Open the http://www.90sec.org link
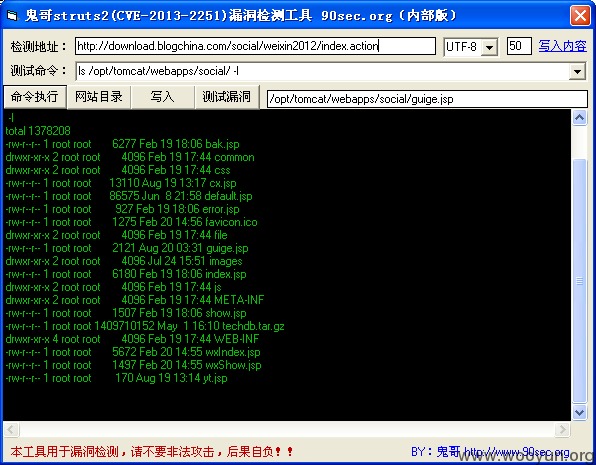The image size is (596, 465). click(x=517, y=452)
